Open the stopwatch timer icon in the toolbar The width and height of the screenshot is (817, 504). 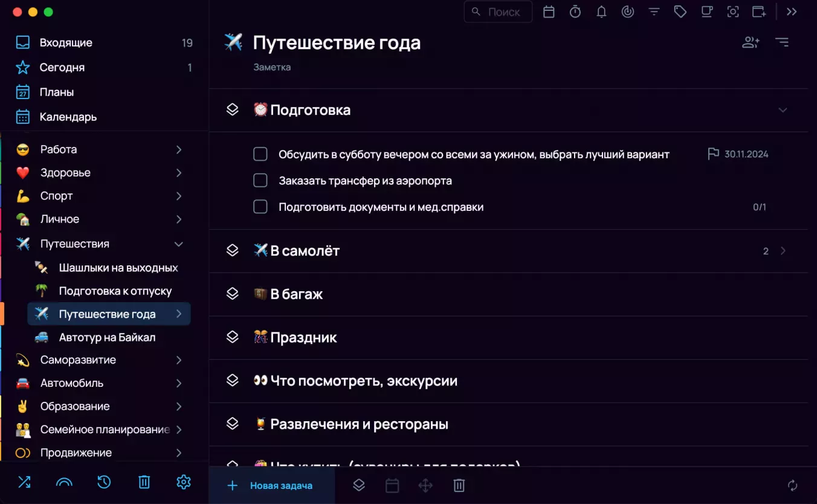tap(575, 11)
